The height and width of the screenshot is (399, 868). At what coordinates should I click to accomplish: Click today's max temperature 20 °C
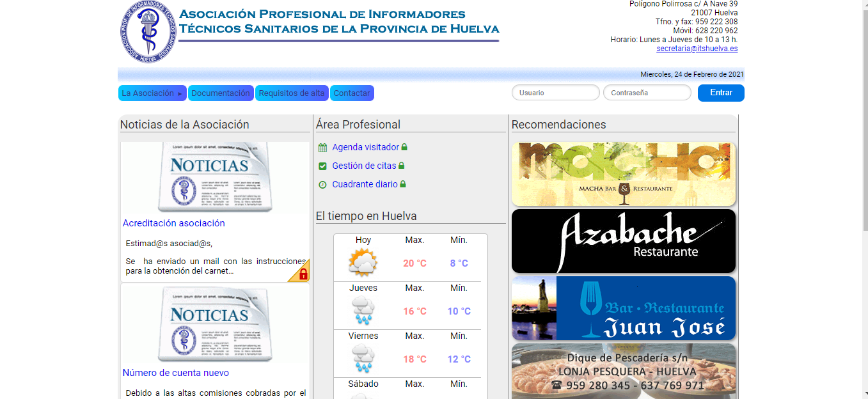(414, 263)
